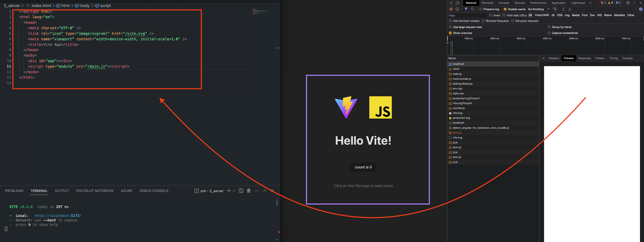Switch to the Console tab
The height and width of the screenshot is (242, 644).
point(504,3)
